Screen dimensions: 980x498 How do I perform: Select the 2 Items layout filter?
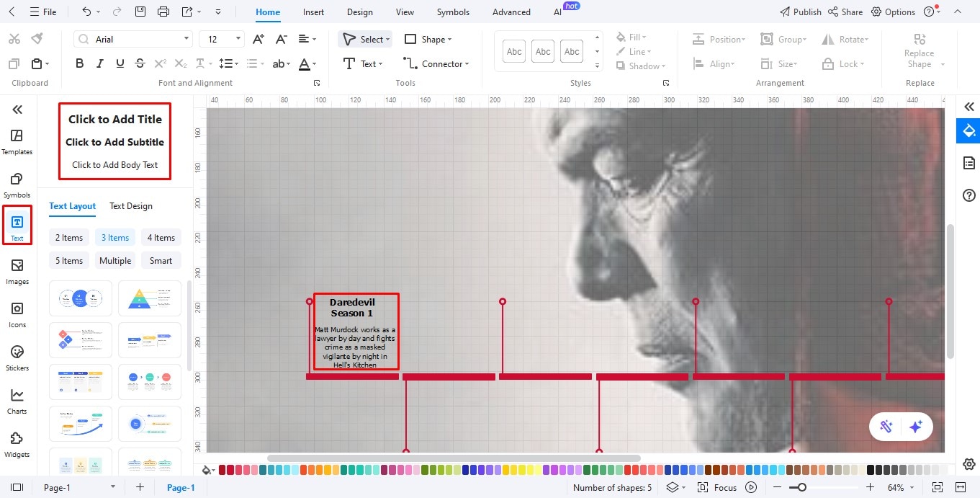click(69, 238)
